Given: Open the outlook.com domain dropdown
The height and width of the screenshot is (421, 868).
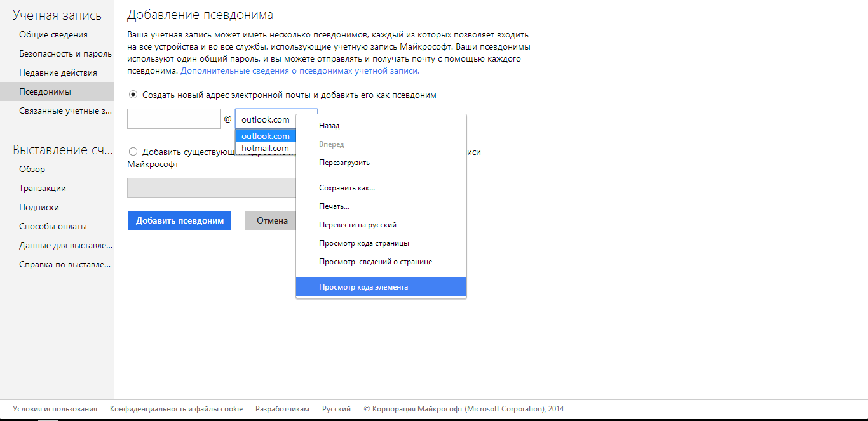Looking at the screenshot, I should point(276,119).
